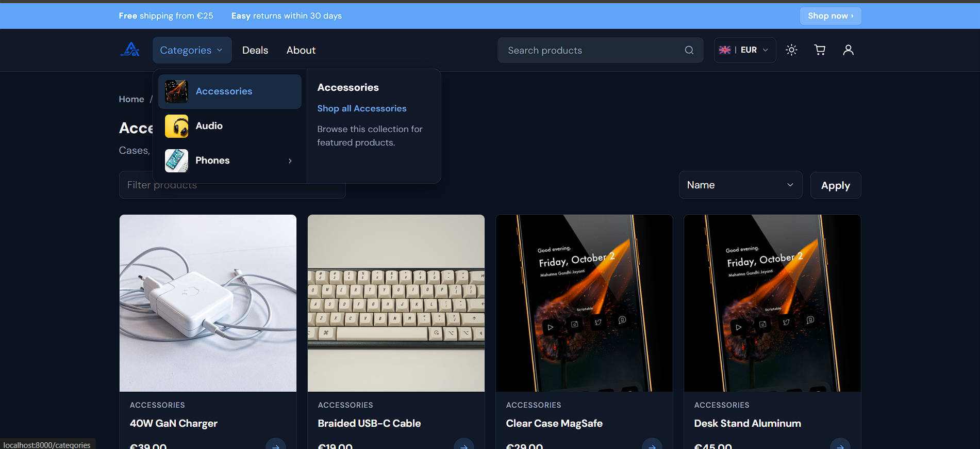
Task: Expand the Phones submenu chevron
Action: [290, 161]
